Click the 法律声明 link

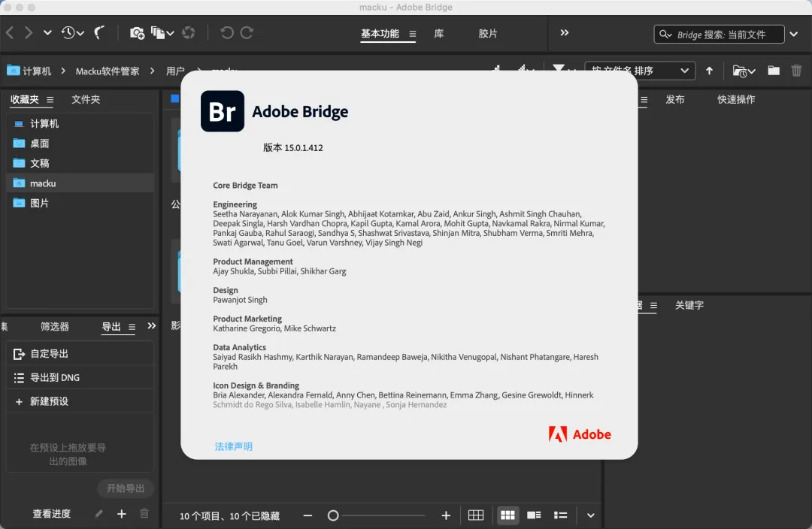tap(234, 446)
